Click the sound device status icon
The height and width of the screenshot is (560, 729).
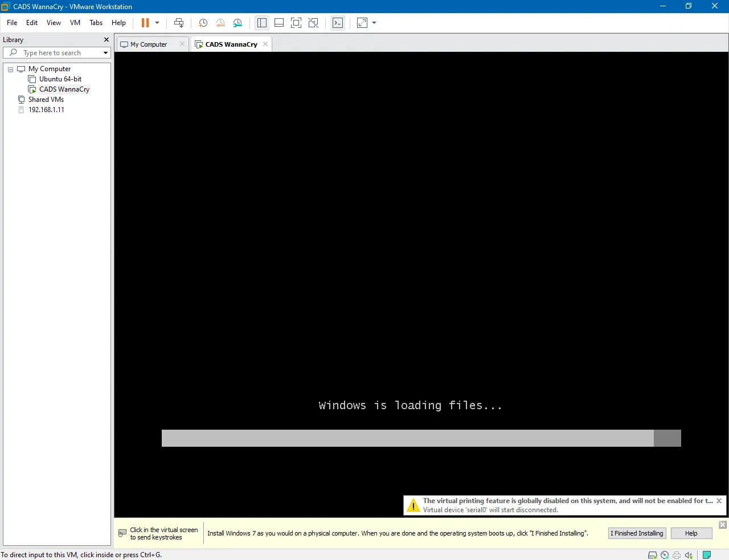pos(689,555)
